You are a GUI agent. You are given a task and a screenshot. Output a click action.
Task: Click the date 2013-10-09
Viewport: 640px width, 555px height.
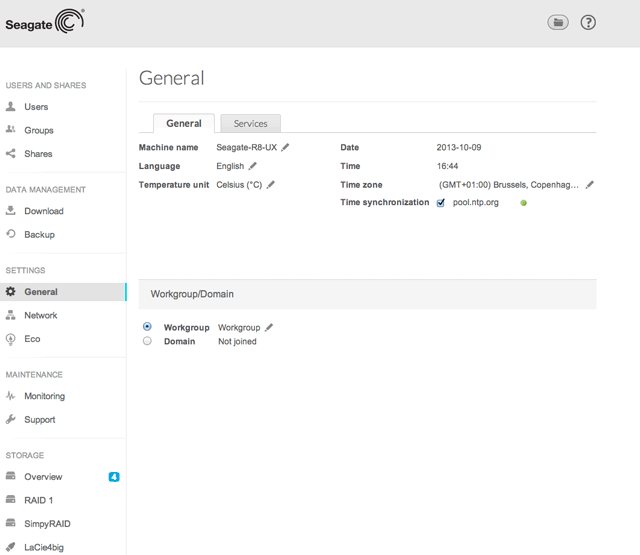[459, 147]
